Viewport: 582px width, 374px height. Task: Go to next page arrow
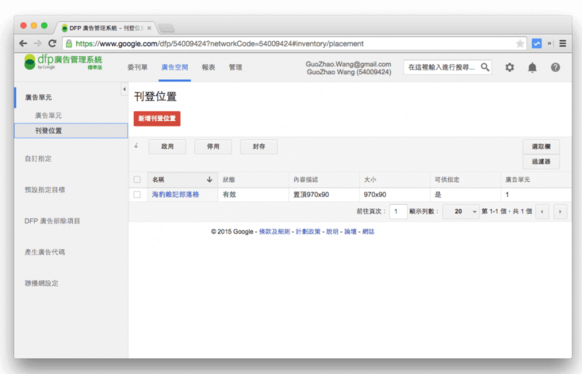tap(560, 211)
